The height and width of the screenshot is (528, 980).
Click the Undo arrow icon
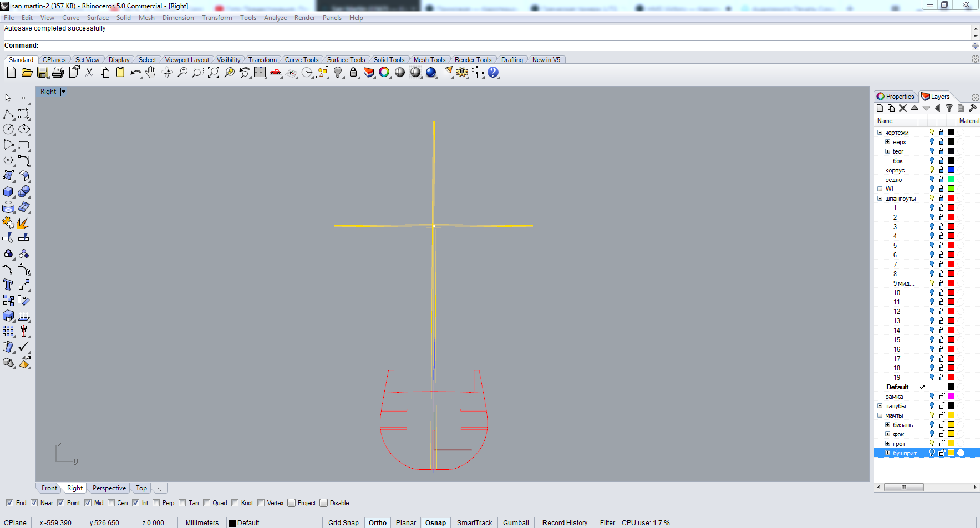tap(135, 73)
